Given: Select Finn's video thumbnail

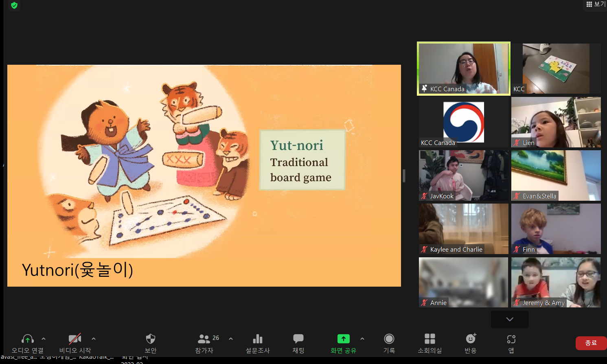Looking at the screenshot, I should coord(556,229).
